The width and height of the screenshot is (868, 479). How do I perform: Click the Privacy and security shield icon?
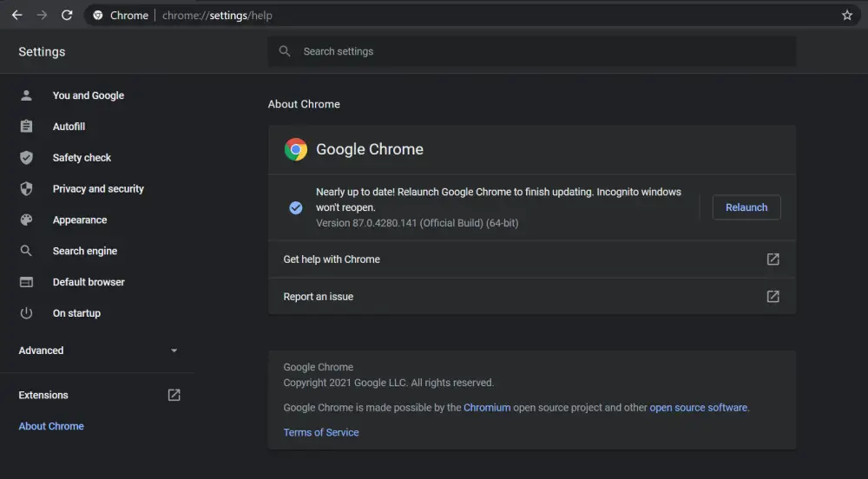26,188
